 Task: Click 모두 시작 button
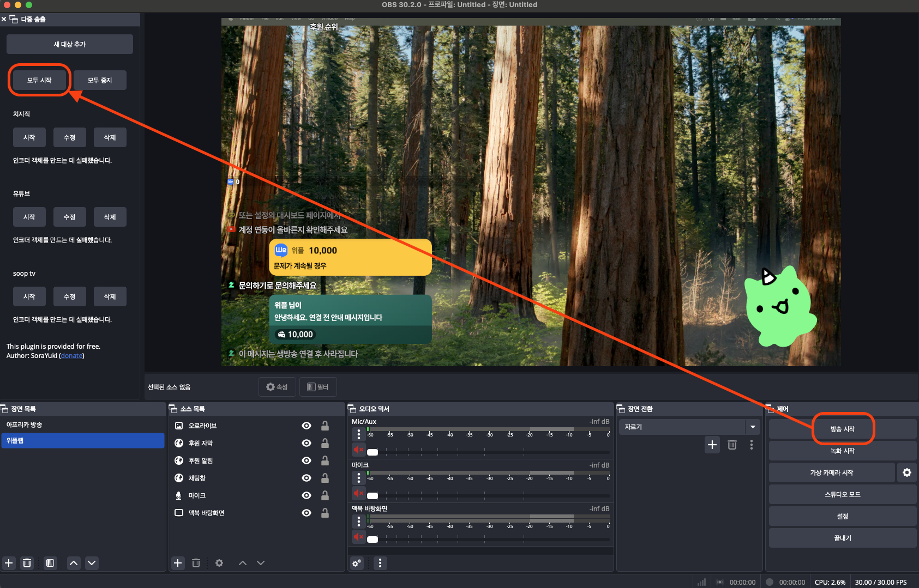(39, 80)
